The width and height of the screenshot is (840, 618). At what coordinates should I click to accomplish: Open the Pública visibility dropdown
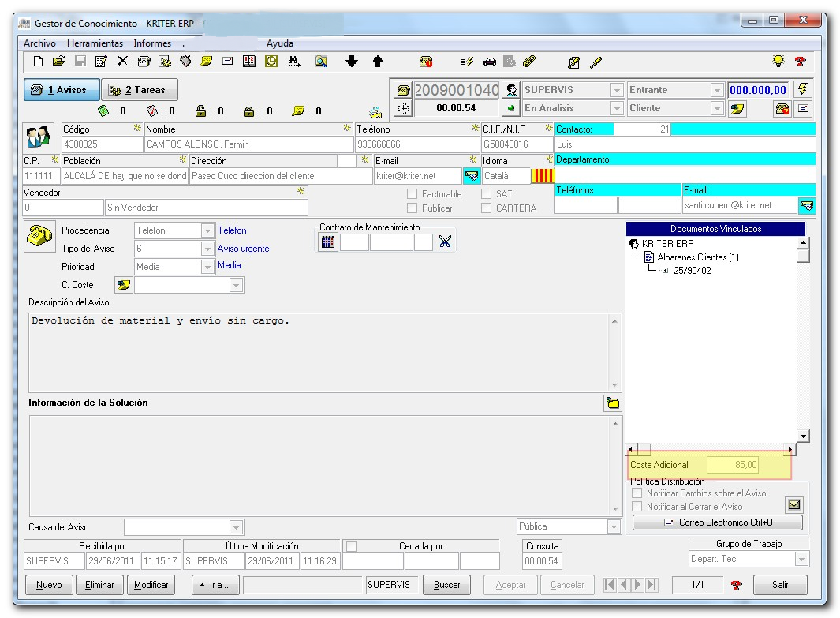click(x=614, y=527)
